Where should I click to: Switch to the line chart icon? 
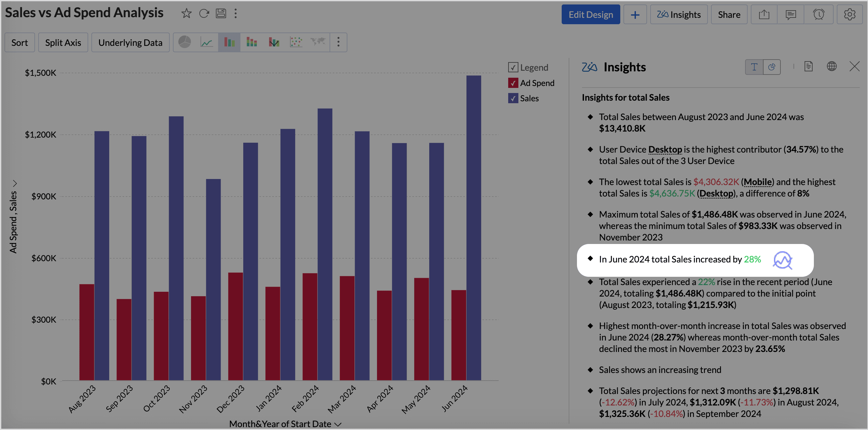(207, 42)
